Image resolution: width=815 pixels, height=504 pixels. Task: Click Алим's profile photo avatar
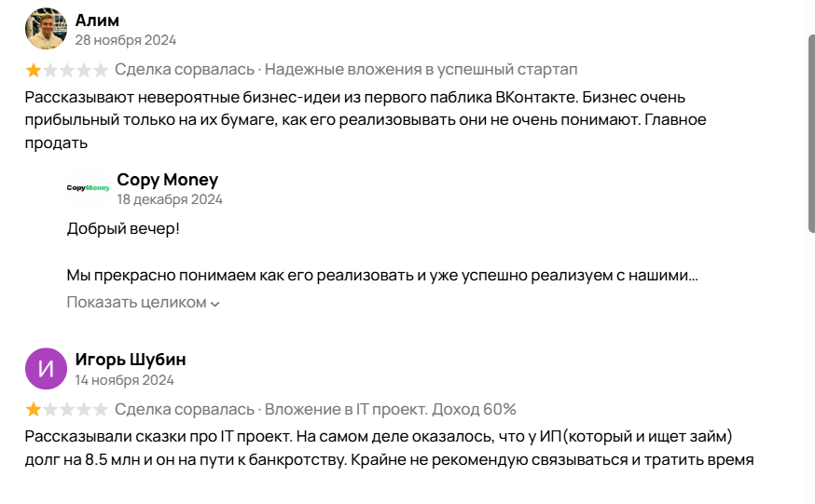(x=46, y=29)
